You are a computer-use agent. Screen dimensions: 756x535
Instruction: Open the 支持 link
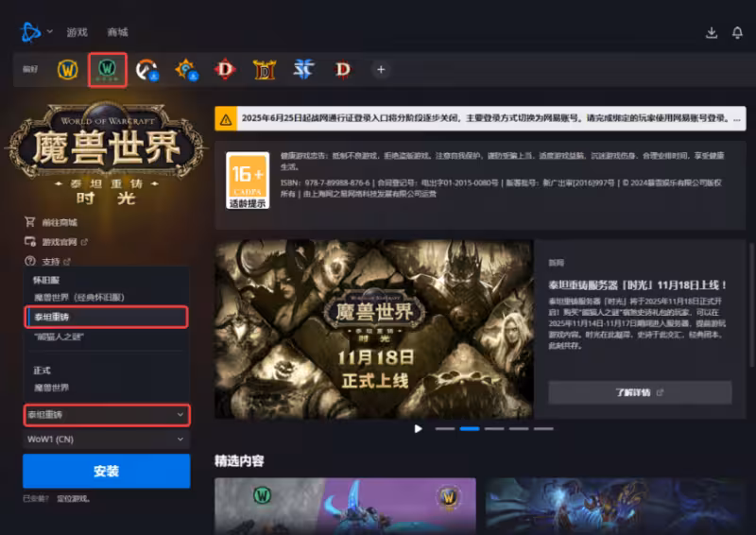[51, 262]
